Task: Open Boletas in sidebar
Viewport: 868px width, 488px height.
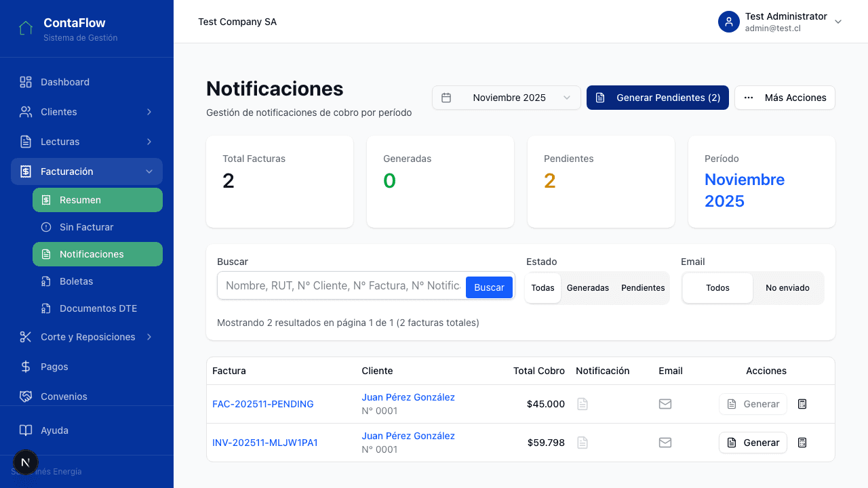Action: (98, 281)
